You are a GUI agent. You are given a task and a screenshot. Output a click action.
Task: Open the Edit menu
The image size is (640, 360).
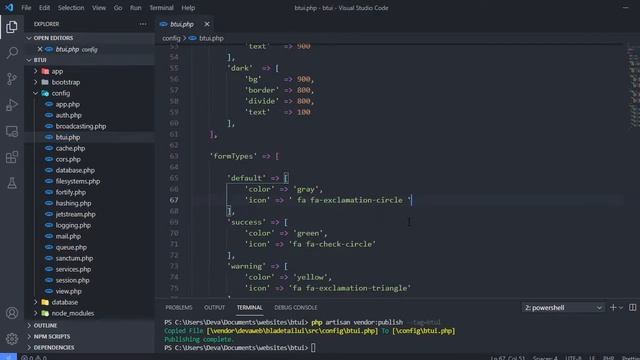click(x=44, y=8)
